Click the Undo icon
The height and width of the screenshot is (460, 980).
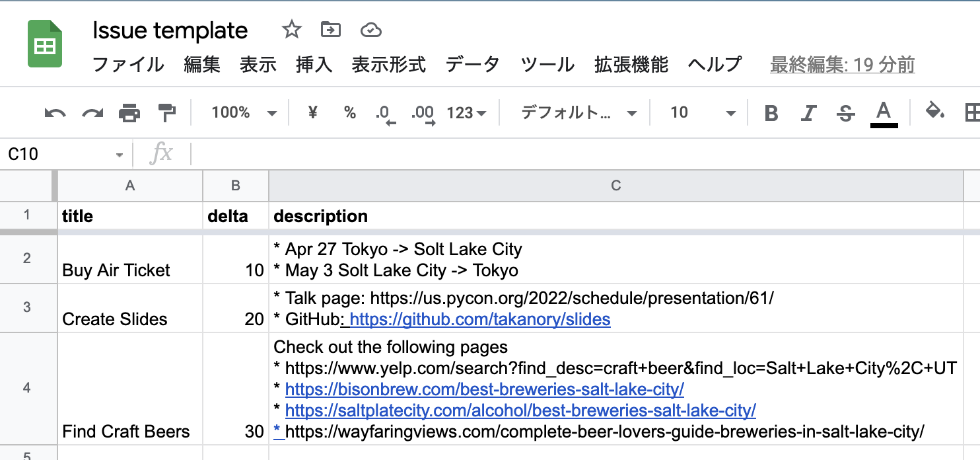[x=55, y=112]
